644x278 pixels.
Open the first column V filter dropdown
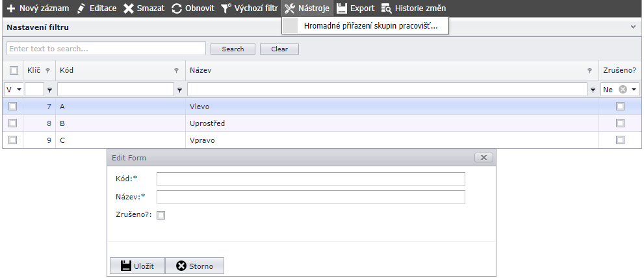click(19, 90)
